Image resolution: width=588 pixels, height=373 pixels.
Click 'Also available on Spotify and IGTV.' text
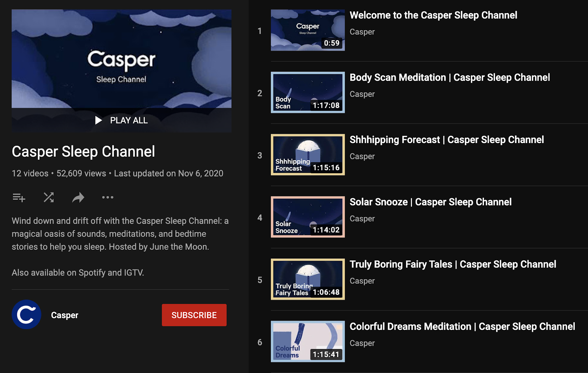click(78, 273)
